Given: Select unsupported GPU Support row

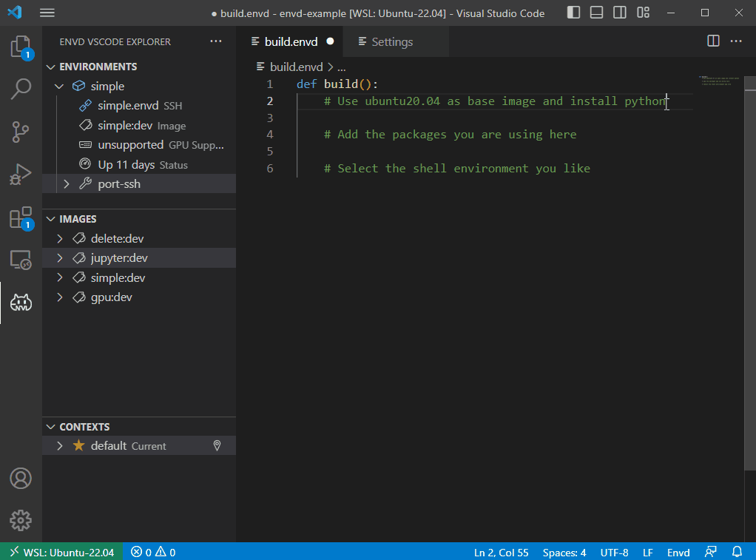Looking at the screenshot, I should tap(139, 145).
